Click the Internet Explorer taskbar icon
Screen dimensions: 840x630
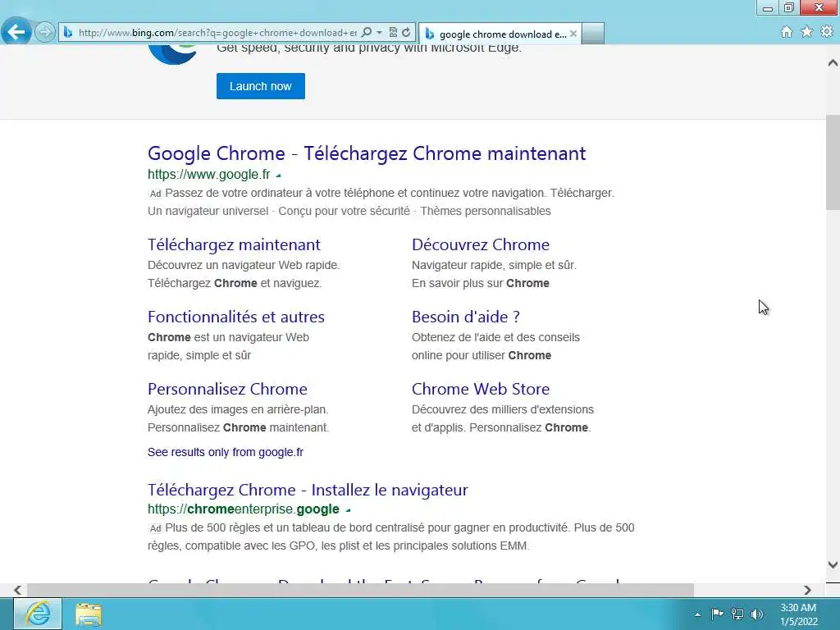38,614
